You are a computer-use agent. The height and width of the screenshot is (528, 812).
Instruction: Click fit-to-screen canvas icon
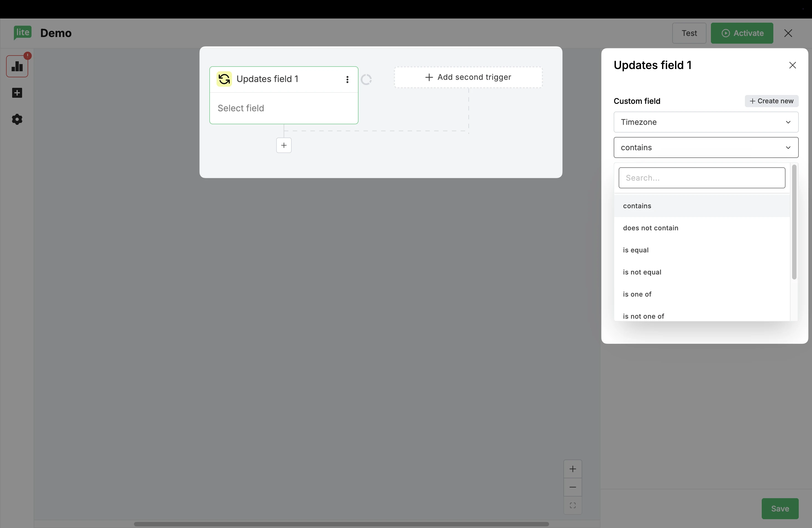point(573,505)
